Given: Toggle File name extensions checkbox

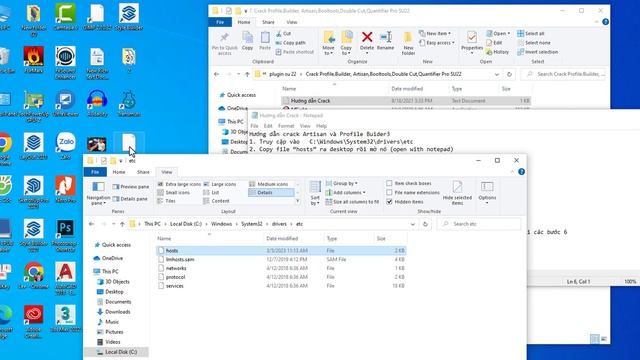Looking at the screenshot, I should (x=413, y=192).
